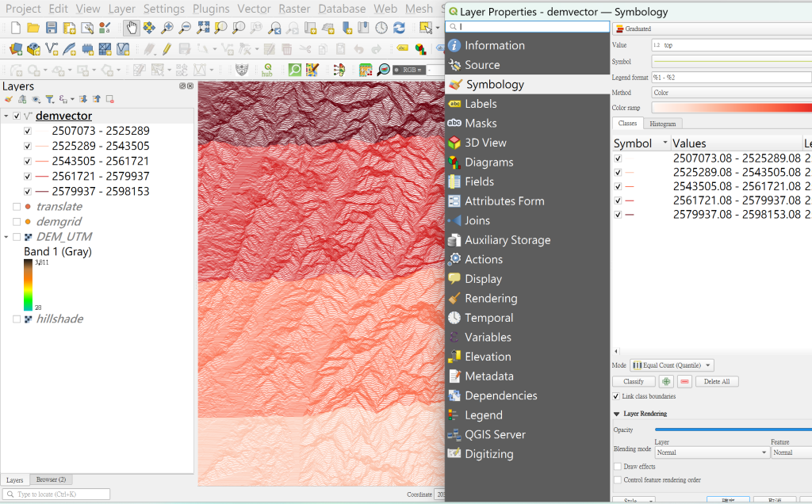Click the Classify button
Screen dimensions: 812x504
pyautogui.click(x=634, y=381)
